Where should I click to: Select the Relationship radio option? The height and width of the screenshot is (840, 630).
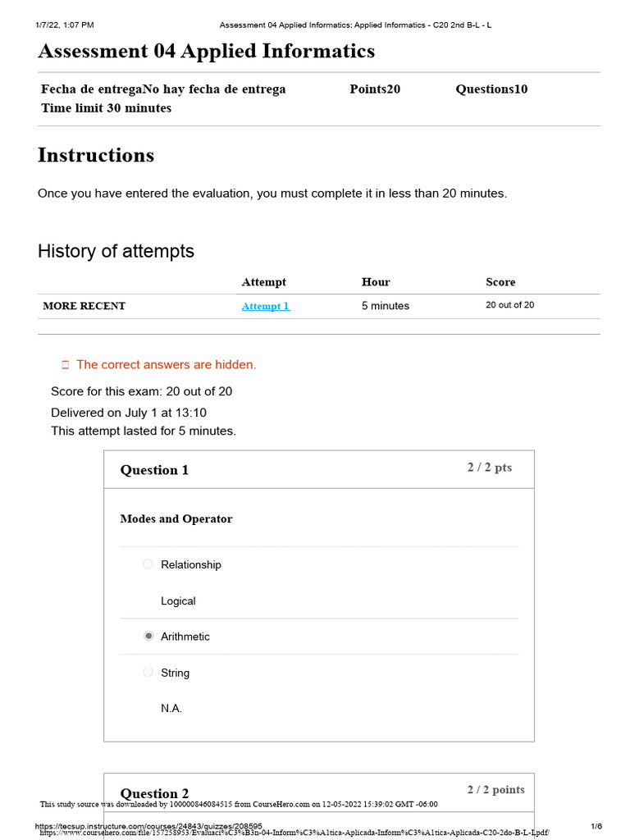148,564
